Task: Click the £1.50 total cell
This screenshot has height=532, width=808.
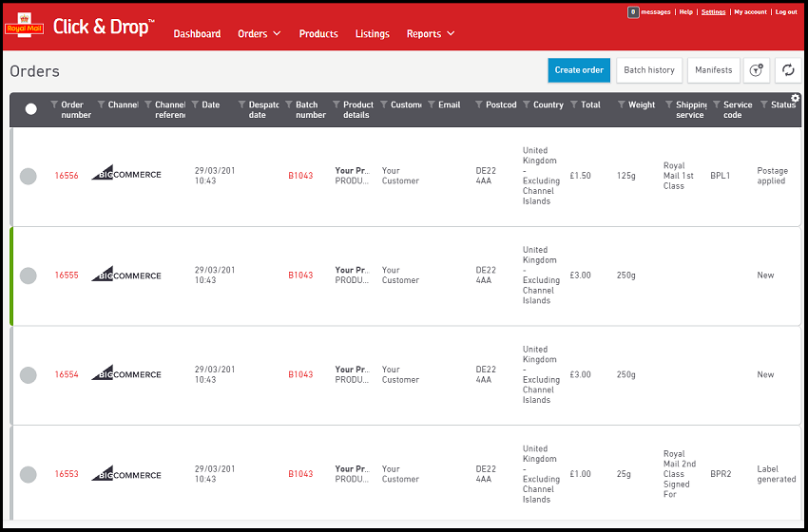Action: pyautogui.click(x=580, y=176)
